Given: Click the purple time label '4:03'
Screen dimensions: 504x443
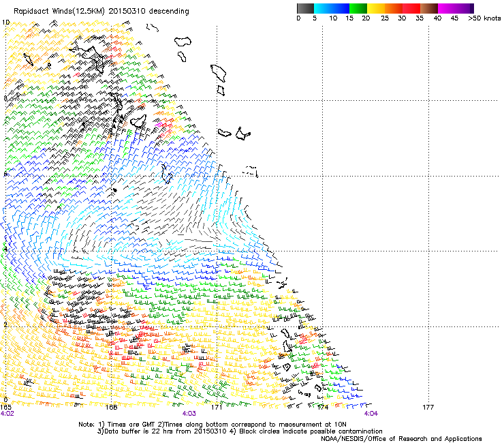Looking at the screenshot, I should coord(189,414).
